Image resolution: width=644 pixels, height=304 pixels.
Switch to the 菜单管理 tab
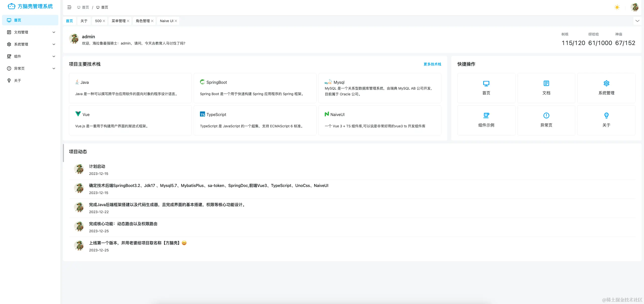(x=118, y=21)
